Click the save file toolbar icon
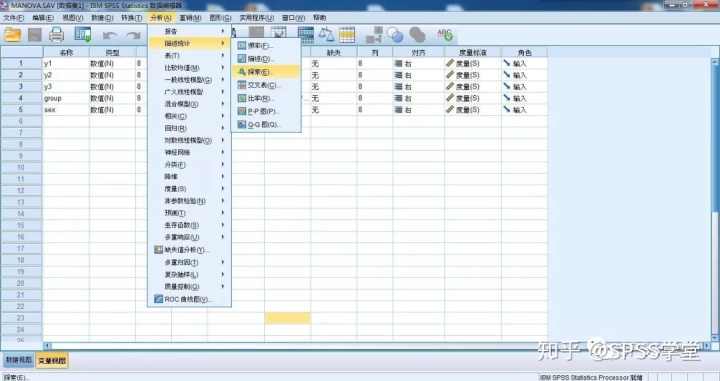This screenshot has height=381, width=720. point(35,35)
